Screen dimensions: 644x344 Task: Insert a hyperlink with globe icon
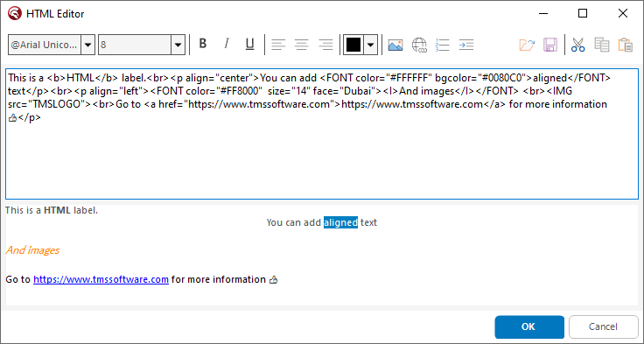[419, 45]
